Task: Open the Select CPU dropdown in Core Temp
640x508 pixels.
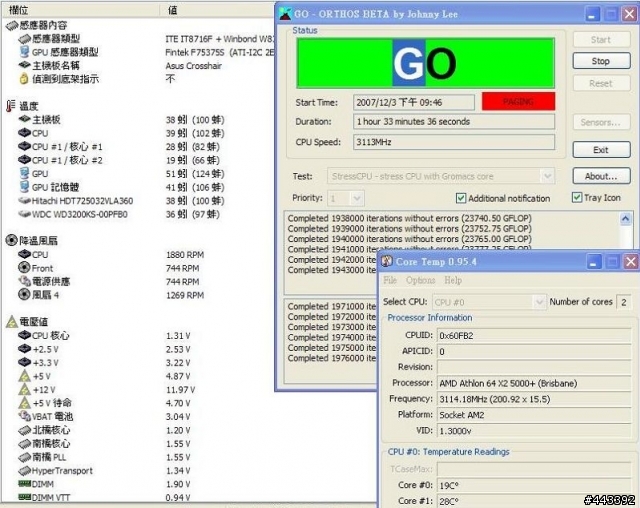Action: click(x=539, y=302)
